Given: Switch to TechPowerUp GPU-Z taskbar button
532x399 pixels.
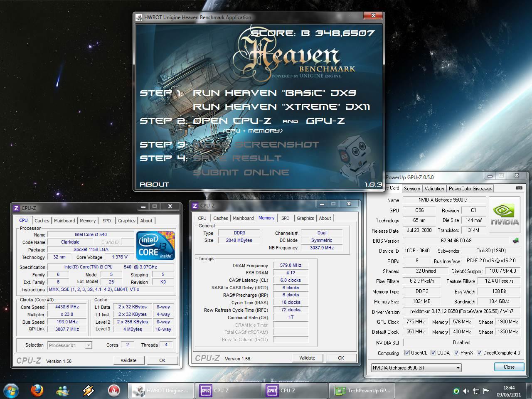Looking at the screenshot, I should click(x=362, y=391).
